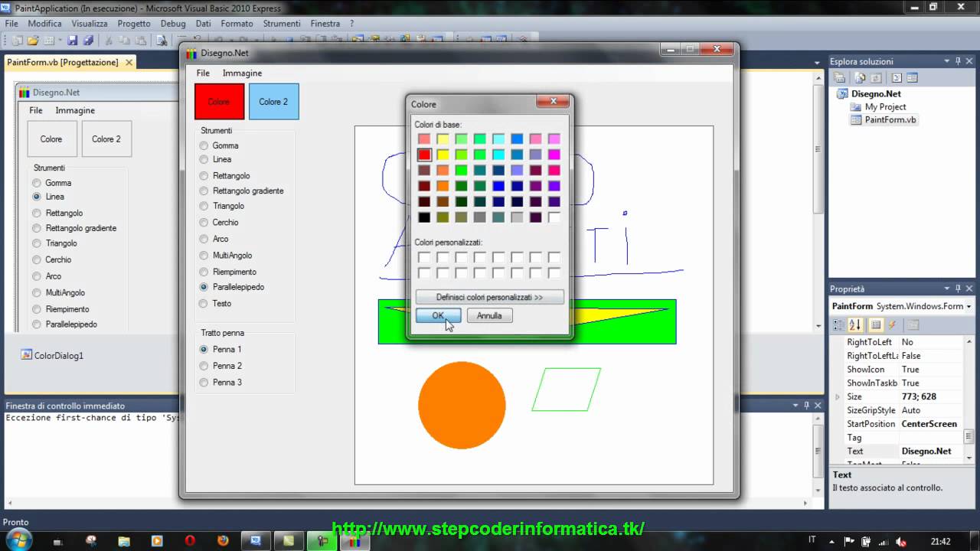The height and width of the screenshot is (551, 980).
Task: Select Riempimento in running Disegno.Net
Action: point(228,272)
